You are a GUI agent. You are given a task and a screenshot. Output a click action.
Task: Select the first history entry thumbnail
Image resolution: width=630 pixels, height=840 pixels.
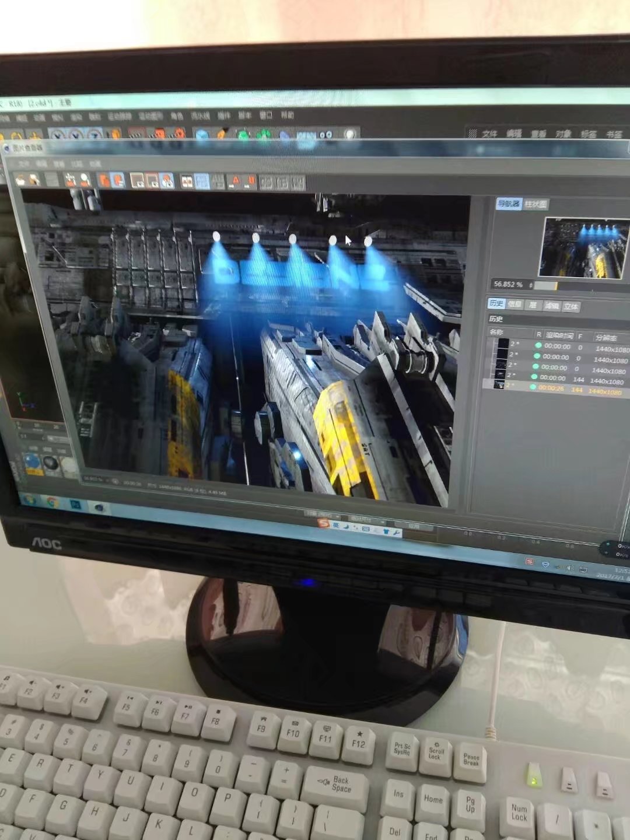[502, 344]
